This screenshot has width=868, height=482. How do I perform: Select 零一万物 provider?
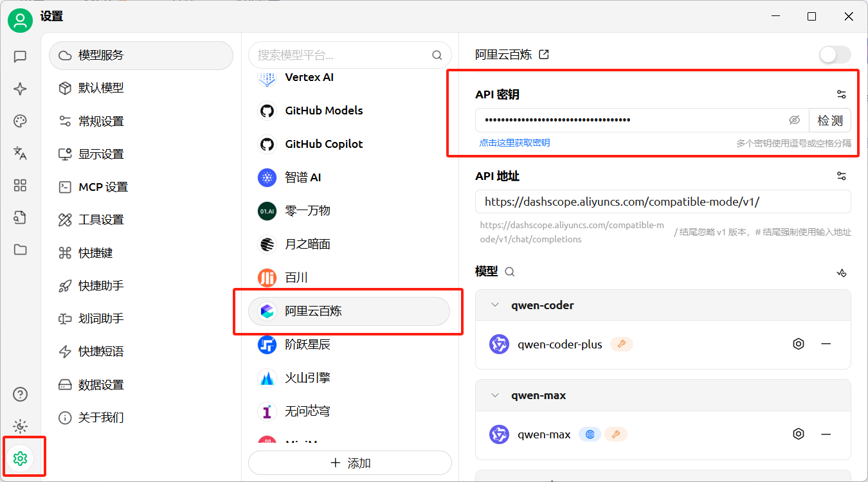[x=349, y=211]
